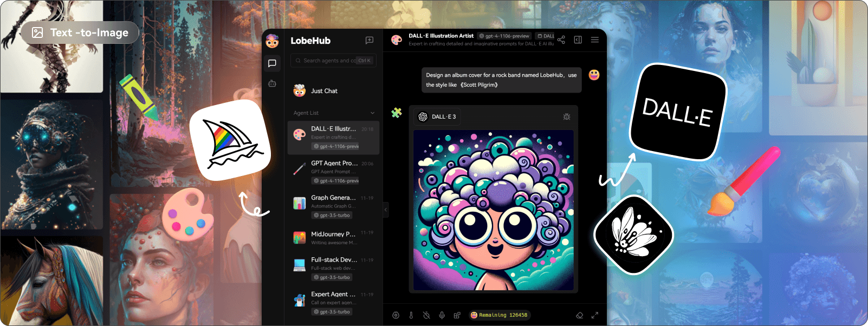Select the Just Chat session
This screenshot has width=868, height=326.
coord(333,91)
